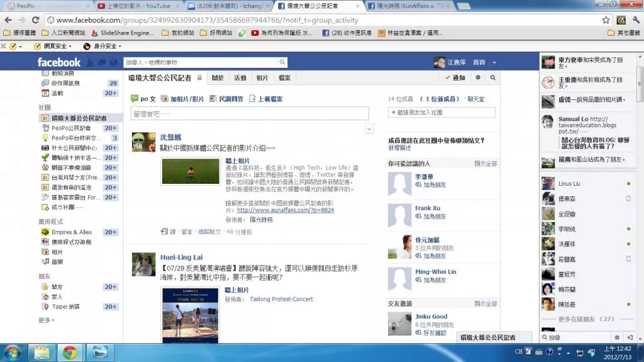644x362 pixels.
Task: Click Facebook search input field
Action: pos(201,62)
